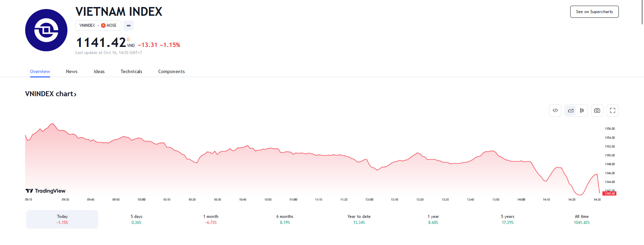Take a chart snapshot with camera icon

[x=597, y=111]
